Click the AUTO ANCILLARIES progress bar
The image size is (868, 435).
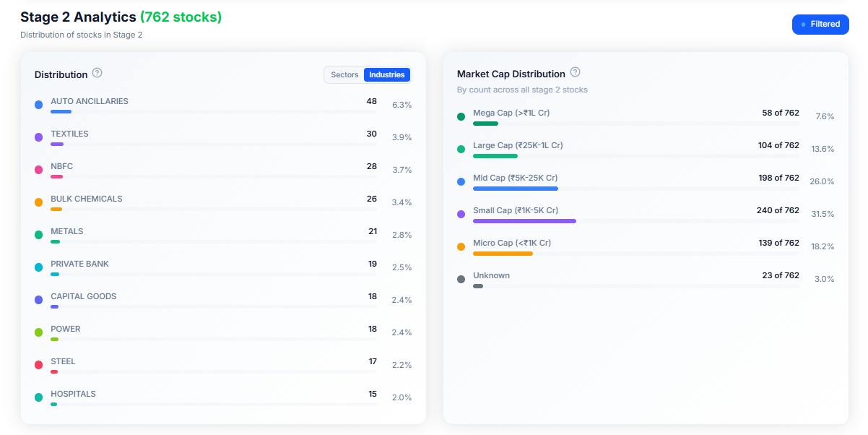point(214,112)
